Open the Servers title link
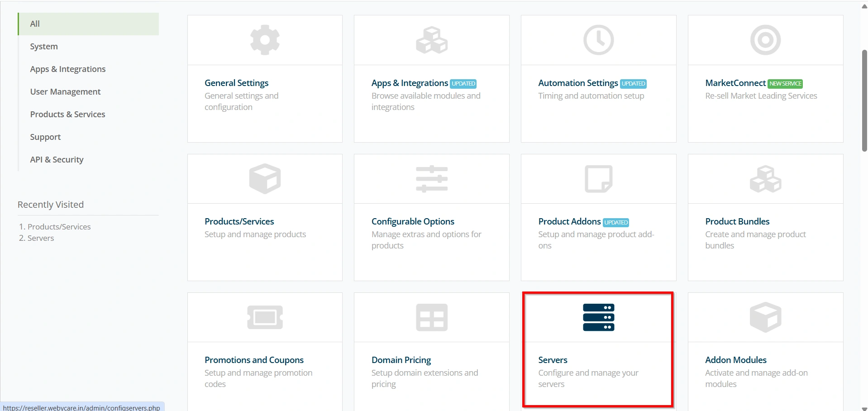 (x=553, y=360)
